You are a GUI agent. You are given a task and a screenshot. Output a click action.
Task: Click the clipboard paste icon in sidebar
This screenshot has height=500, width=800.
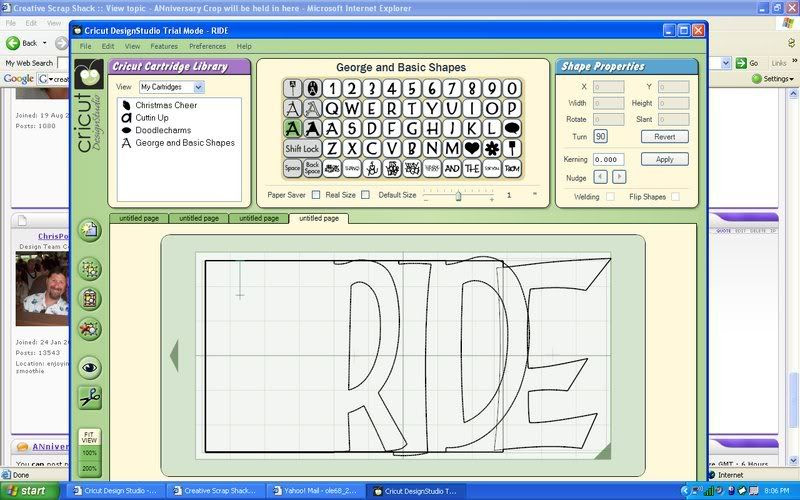pos(90,299)
